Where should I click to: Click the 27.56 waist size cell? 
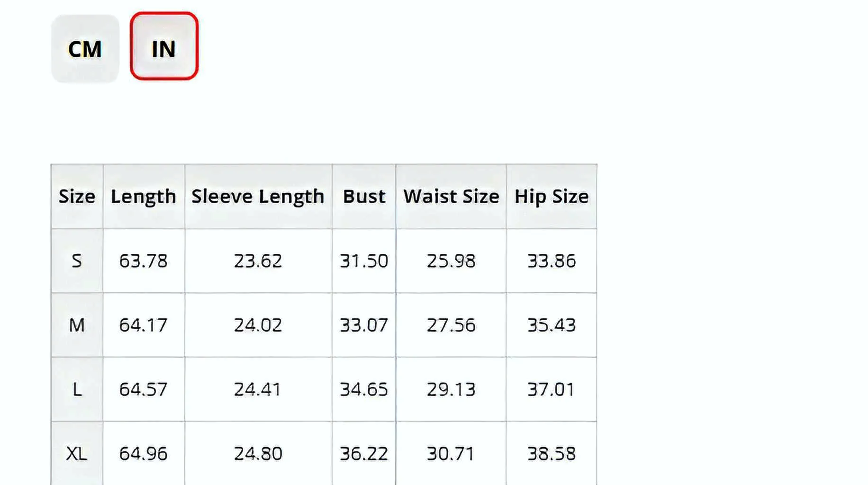point(451,325)
